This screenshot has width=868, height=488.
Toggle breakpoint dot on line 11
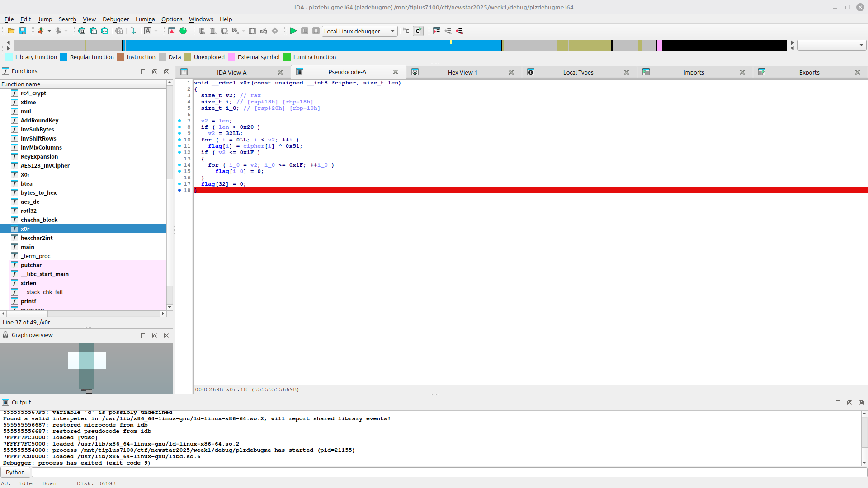click(x=179, y=146)
